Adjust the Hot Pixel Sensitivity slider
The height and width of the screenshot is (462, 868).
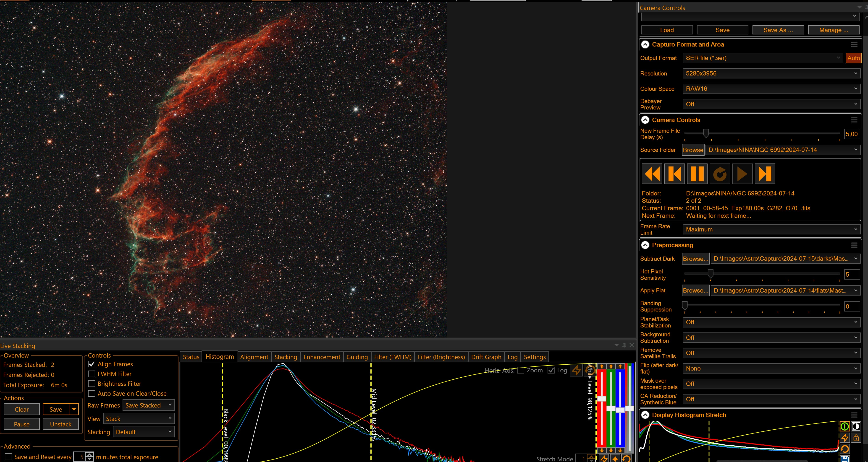[x=710, y=274]
